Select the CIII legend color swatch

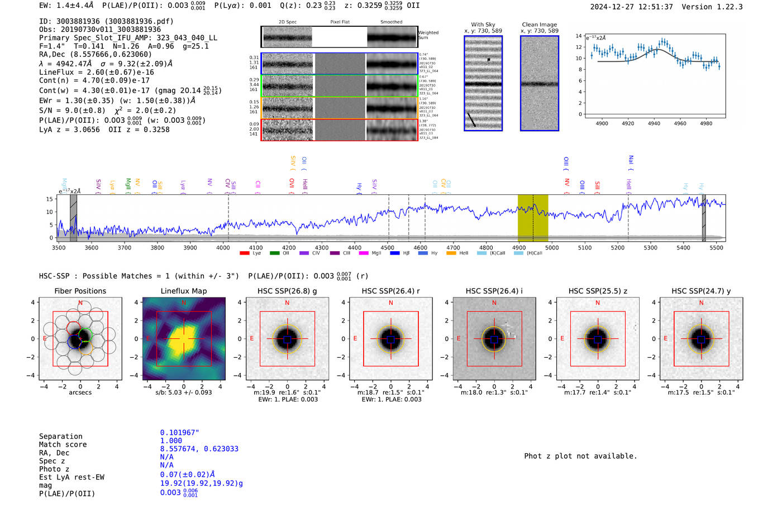(335, 253)
